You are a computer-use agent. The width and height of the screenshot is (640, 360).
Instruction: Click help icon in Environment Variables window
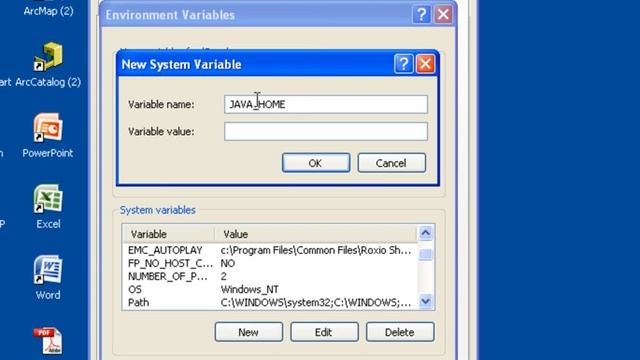pyautogui.click(x=422, y=15)
